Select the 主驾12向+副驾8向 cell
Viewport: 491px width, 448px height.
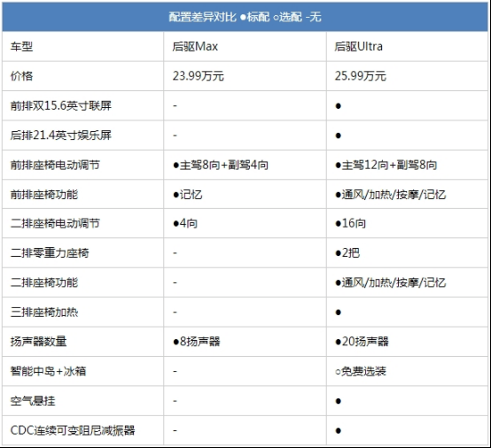click(x=386, y=165)
